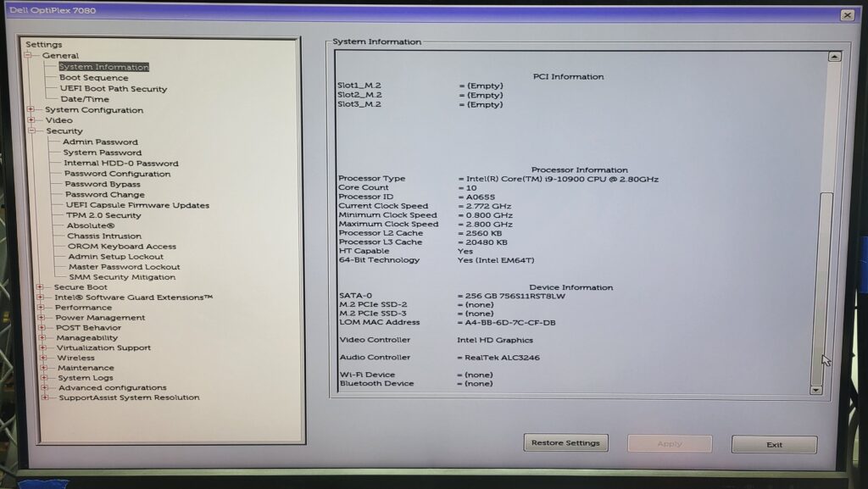Expand the Virtualization Support node
Image resolution: width=868 pixels, height=489 pixels.
(x=42, y=347)
